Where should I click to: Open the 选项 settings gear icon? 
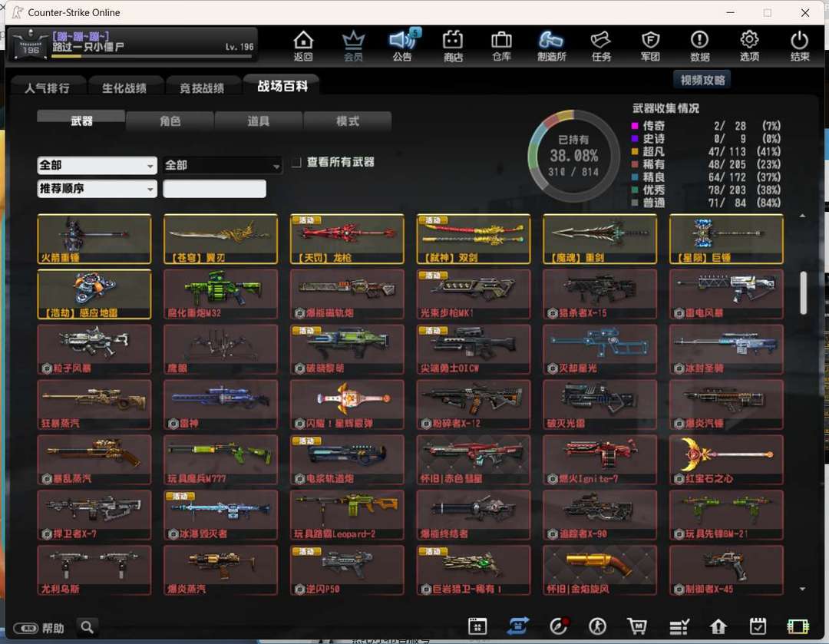(x=749, y=46)
